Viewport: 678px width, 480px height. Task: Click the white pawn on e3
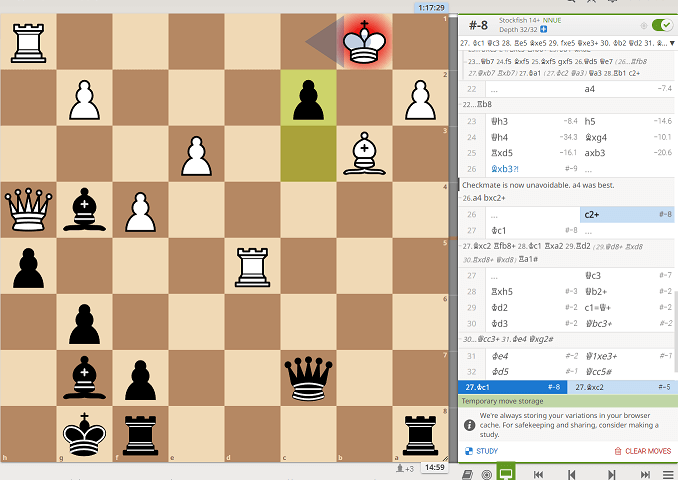[196, 154]
